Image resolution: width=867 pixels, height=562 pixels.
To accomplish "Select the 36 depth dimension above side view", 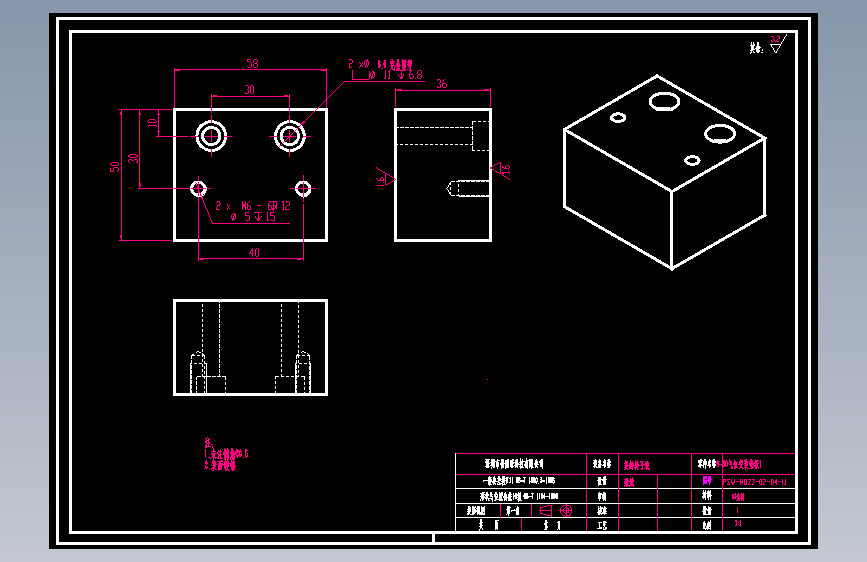I will click(x=441, y=84).
